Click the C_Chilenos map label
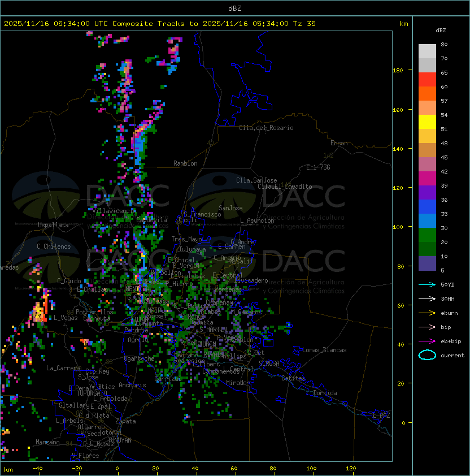 pos(54,246)
